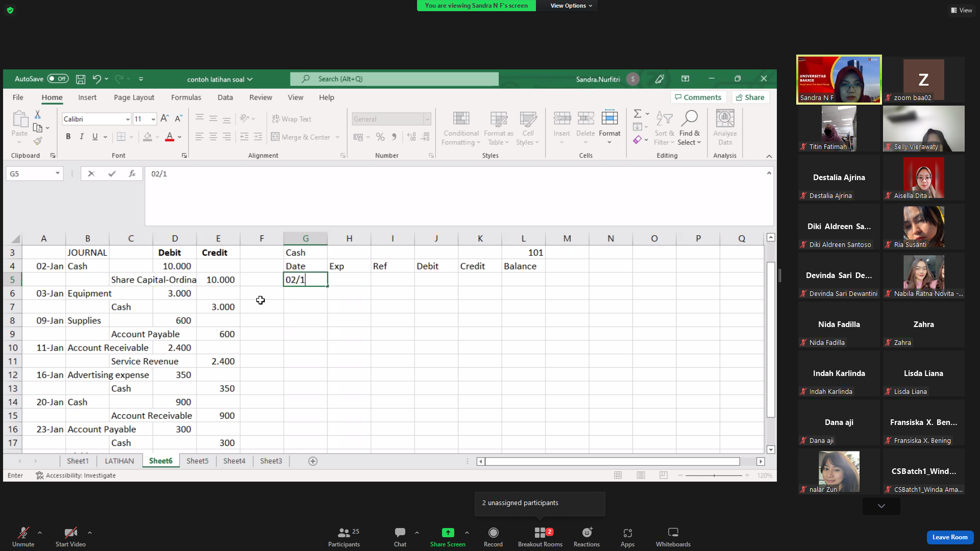
Task: Click the fill color bucket swatch
Action: pos(148,137)
